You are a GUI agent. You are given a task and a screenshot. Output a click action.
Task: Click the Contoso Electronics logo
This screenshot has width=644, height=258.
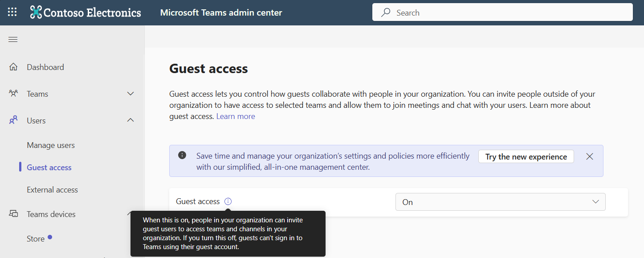(x=36, y=12)
